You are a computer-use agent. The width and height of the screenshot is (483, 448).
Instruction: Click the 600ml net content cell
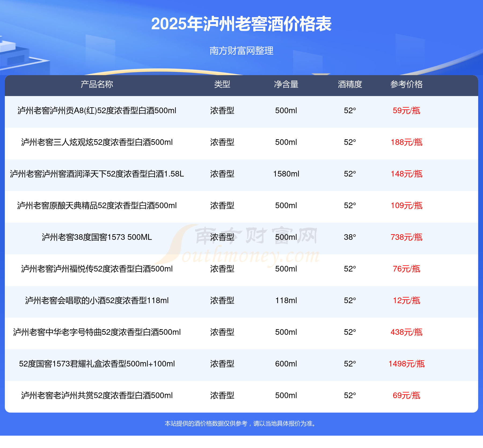(x=286, y=364)
